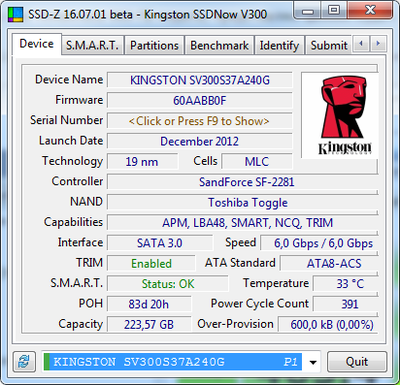Click the Capabilities value APM, LBA48, SMART

point(243,223)
